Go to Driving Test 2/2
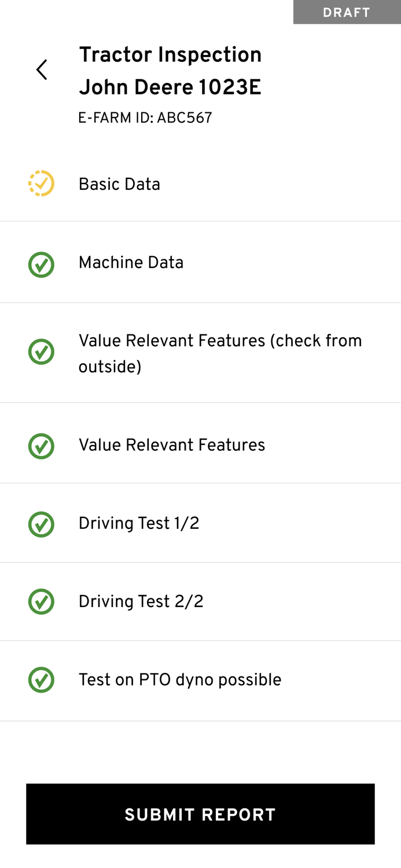 (141, 602)
